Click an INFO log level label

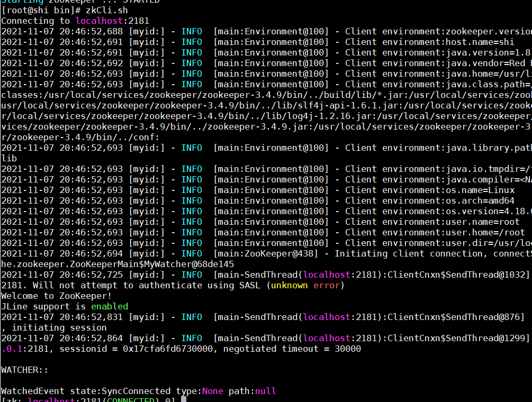[x=192, y=31]
